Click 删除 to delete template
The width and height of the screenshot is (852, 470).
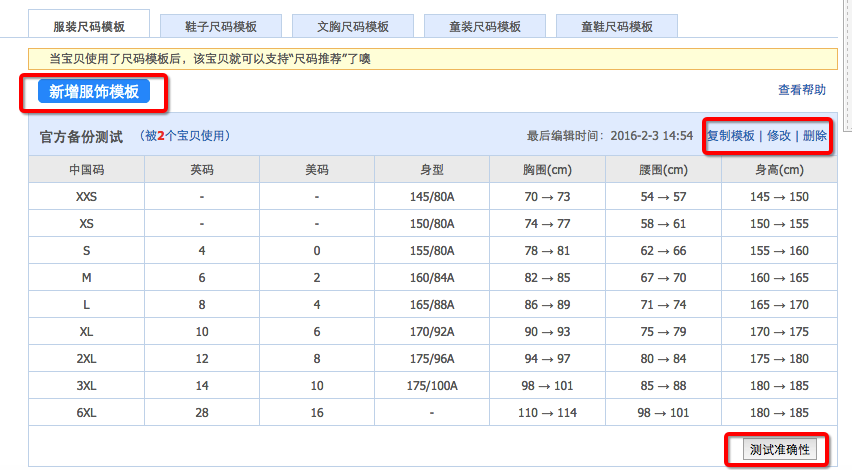pyautogui.click(x=815, y=135)
